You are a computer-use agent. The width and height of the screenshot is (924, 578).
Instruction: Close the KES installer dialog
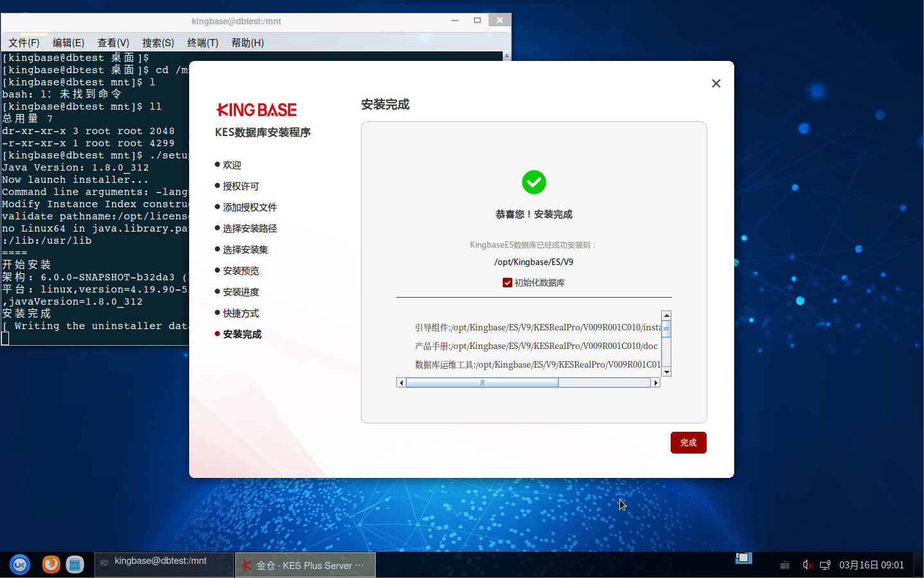click(x=716, y=83)
